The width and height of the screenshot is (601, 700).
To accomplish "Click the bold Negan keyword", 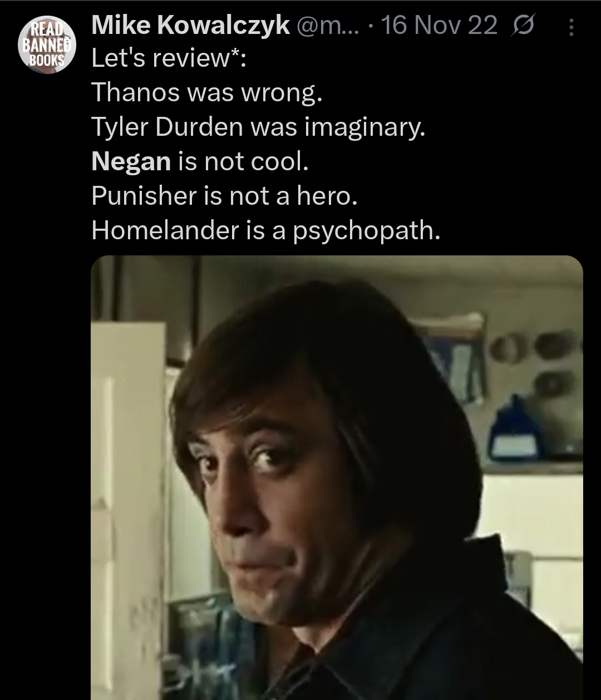I will pyautogui.click(x=131, y=161).
